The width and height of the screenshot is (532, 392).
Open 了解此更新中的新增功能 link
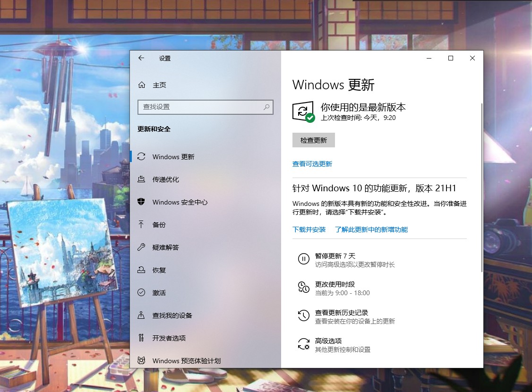pos(371,230)
